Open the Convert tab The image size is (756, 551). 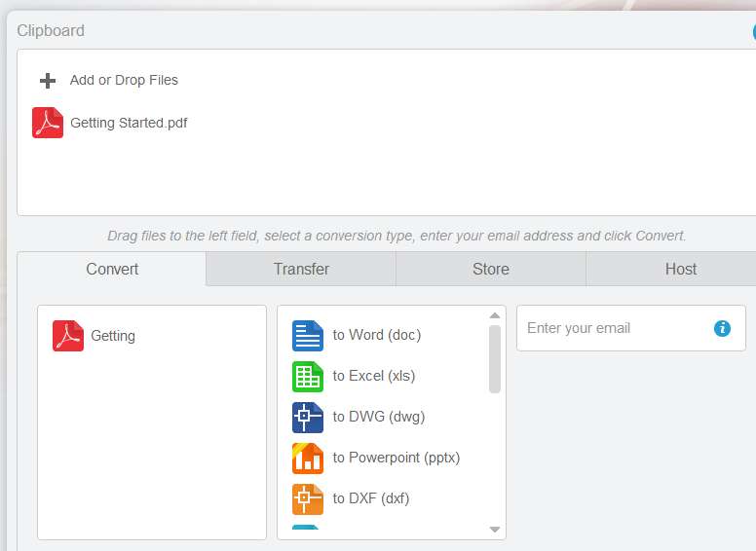[x=112, y=269]
